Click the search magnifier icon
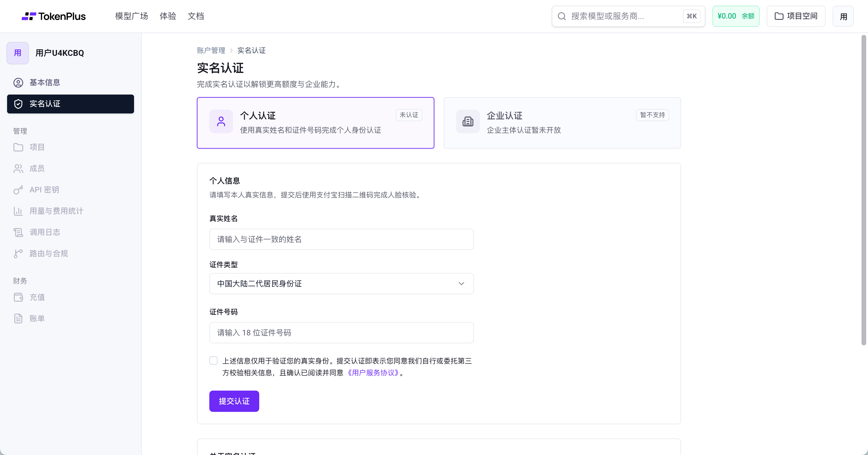This screenshot has height=455, width=868. click(561, 16)
